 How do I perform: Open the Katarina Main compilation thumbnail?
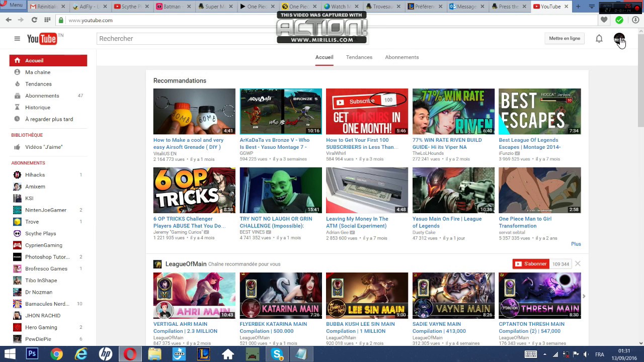281,296
